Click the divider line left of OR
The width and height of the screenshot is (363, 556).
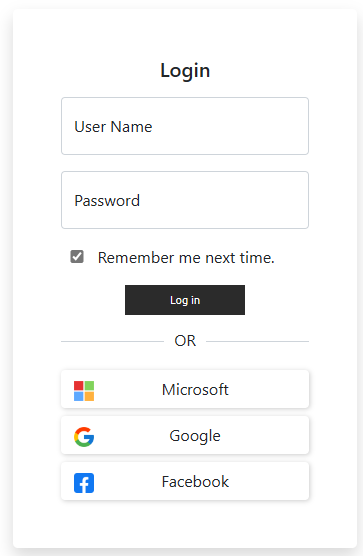[112, 341]
